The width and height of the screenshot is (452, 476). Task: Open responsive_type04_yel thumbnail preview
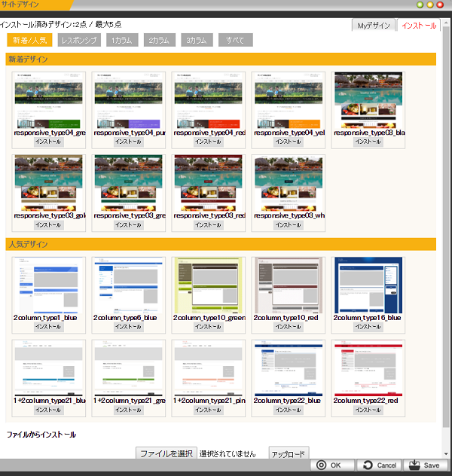289,100
